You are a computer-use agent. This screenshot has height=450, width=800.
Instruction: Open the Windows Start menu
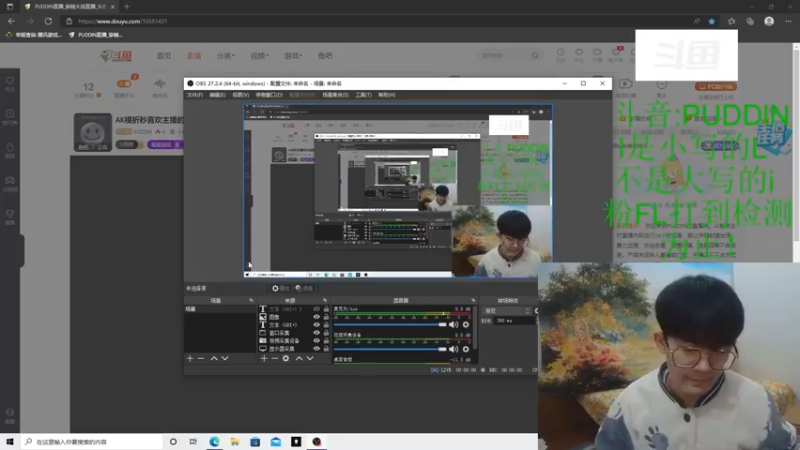pyautogui.click(x=10, y=442)
